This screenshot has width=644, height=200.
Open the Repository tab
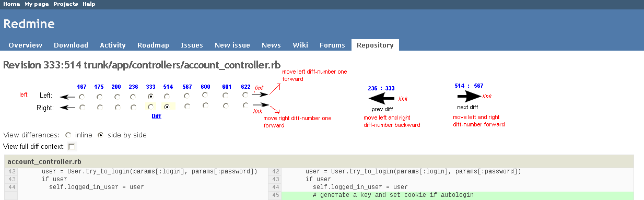[375, 45]
